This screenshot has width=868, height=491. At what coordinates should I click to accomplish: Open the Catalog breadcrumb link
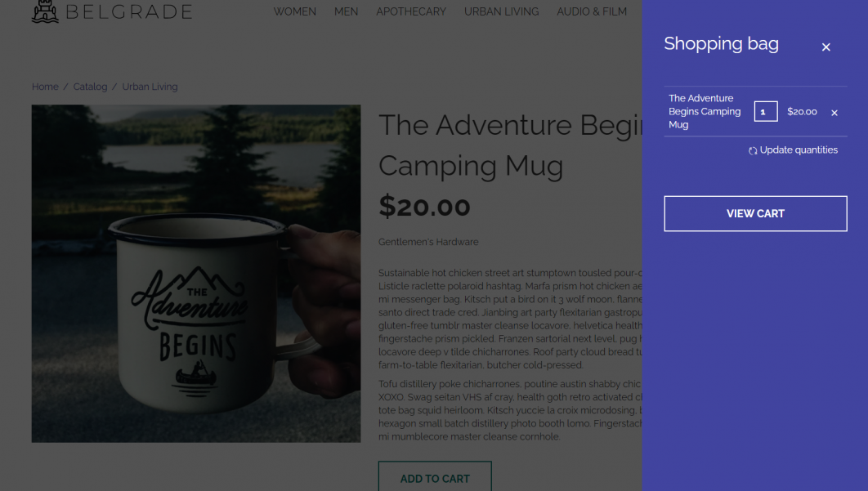click(90, 87)
